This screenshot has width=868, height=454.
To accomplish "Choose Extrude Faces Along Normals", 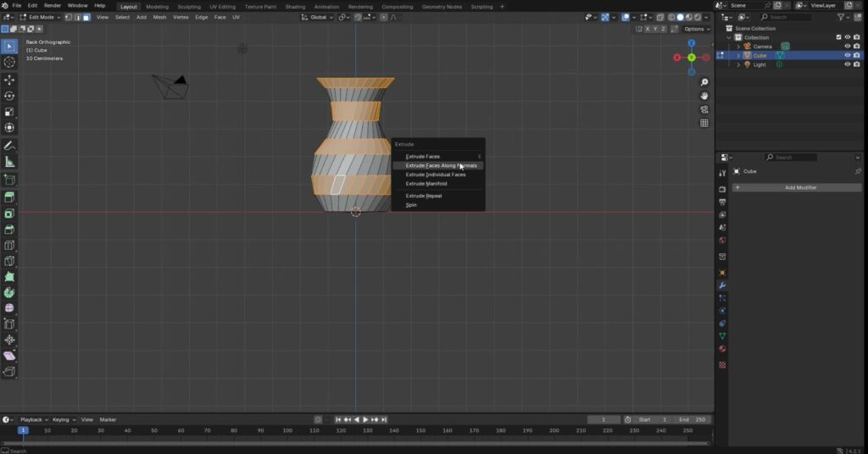I will [441, 165].
